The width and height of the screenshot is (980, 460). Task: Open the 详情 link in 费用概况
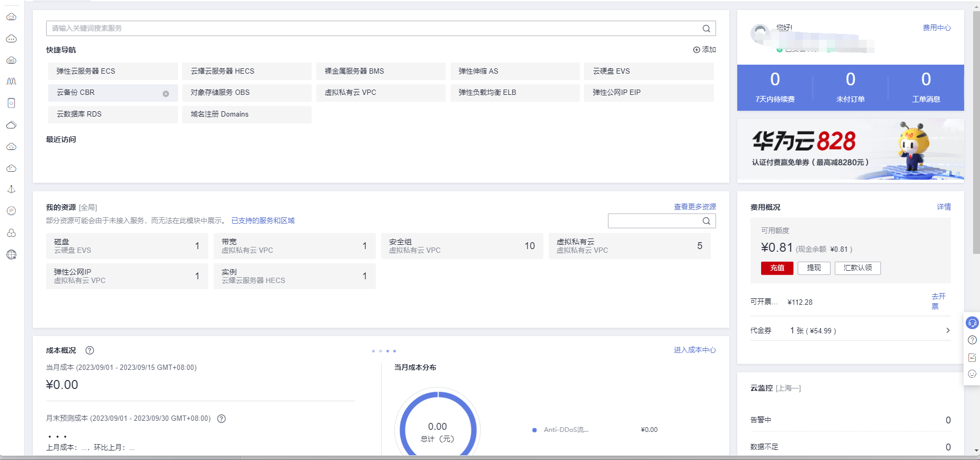(943, 207)
